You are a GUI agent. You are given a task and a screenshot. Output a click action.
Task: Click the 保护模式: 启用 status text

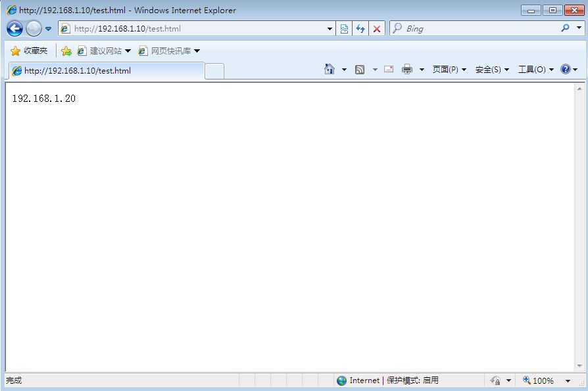pyautogui.click(x=412, y=380)
